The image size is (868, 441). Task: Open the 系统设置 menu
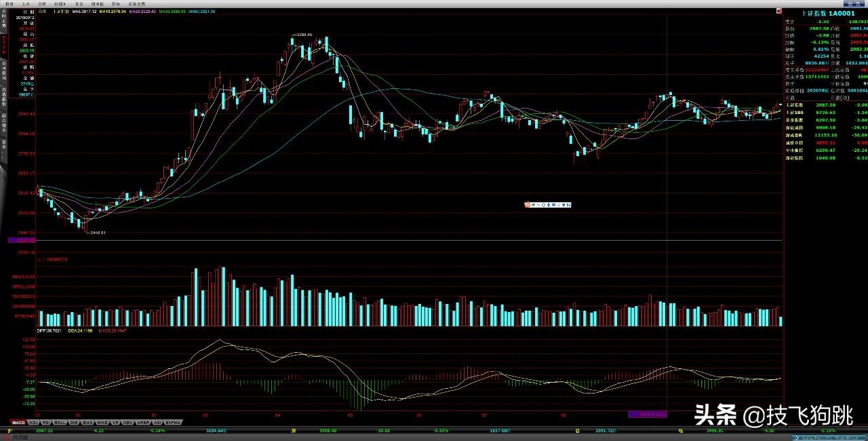[x=136, y=3]
